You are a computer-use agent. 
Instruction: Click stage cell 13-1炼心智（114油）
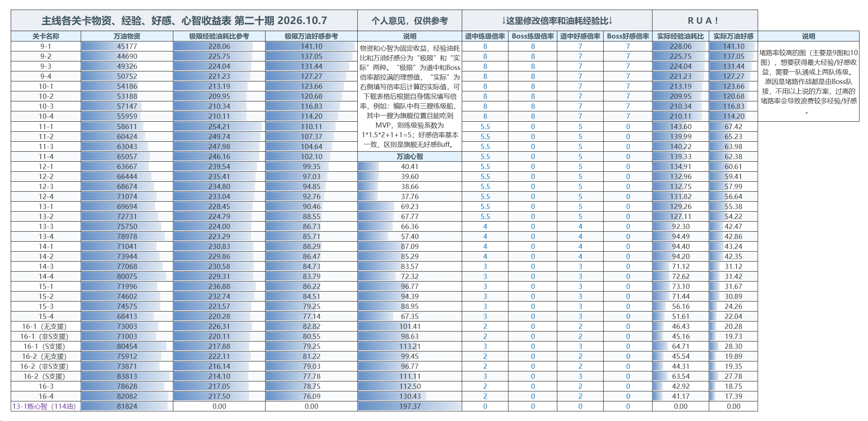point(46,406)
